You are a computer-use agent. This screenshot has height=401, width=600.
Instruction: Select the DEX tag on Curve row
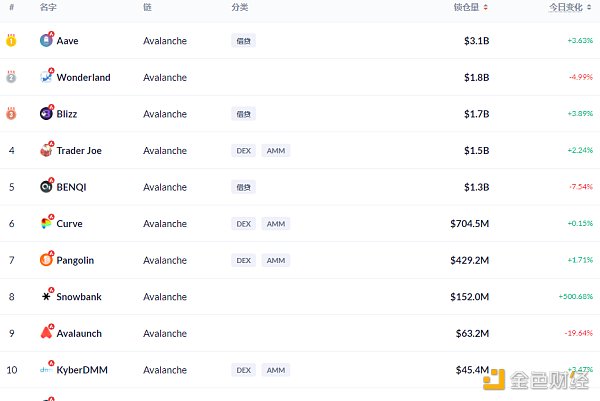pos(243,224)
